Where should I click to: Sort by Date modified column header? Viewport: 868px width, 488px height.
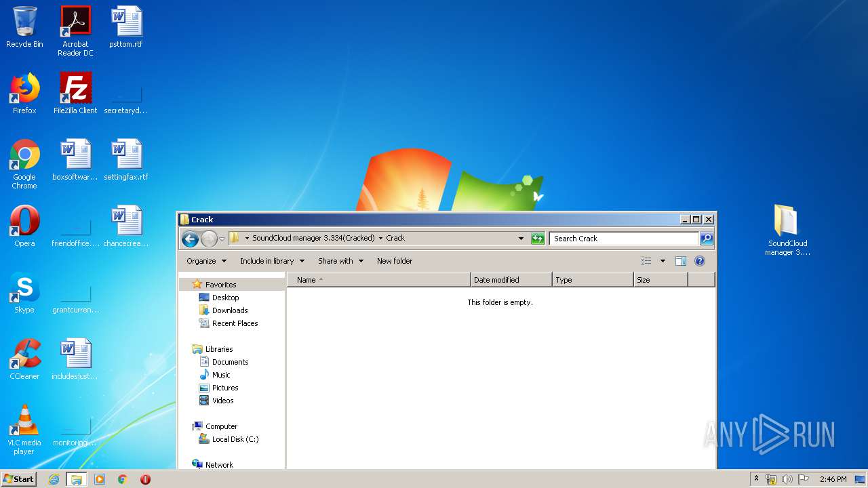(x=511, y=280)
